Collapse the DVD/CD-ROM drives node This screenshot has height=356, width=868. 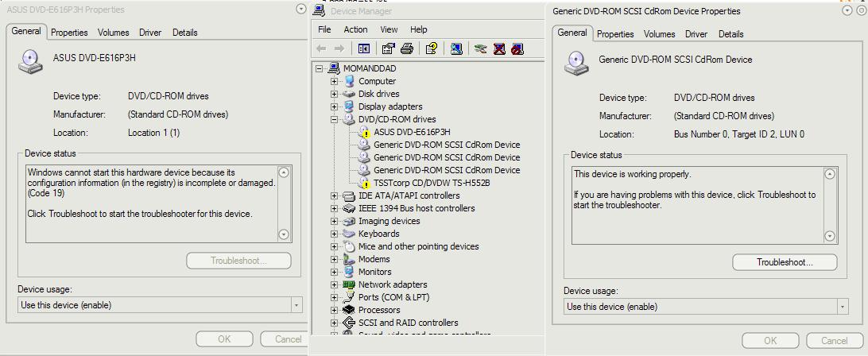click(335, 119)
